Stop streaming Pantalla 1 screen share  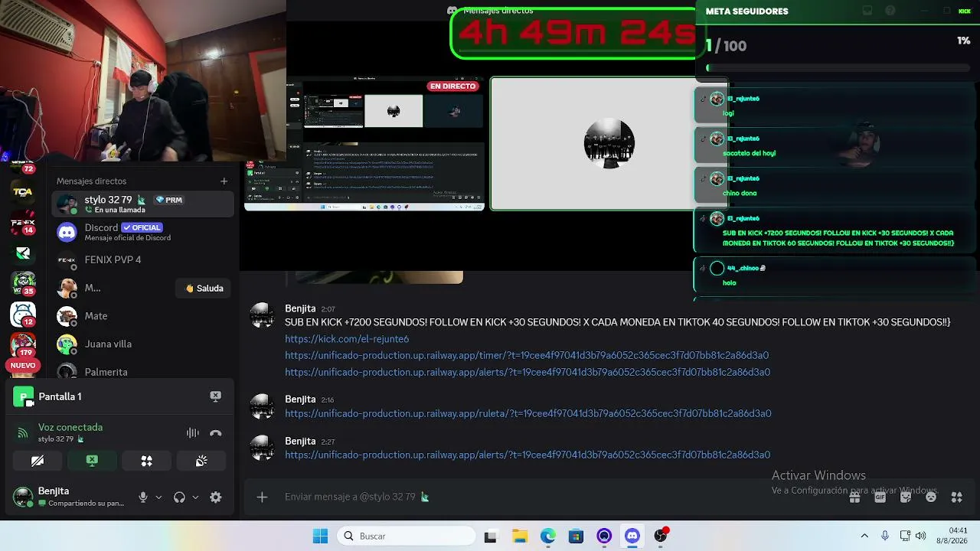215,396
